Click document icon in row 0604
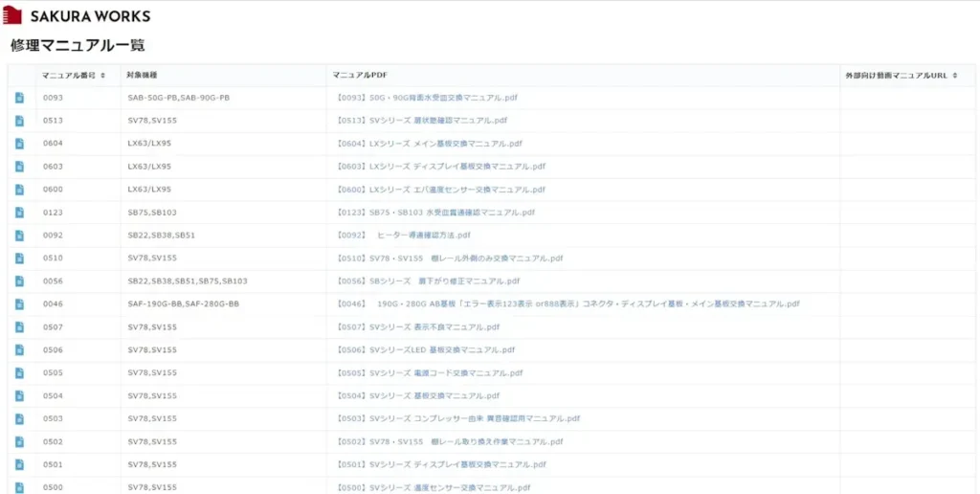Viewport: 980px width, 494px height. [x=19, y=144]
